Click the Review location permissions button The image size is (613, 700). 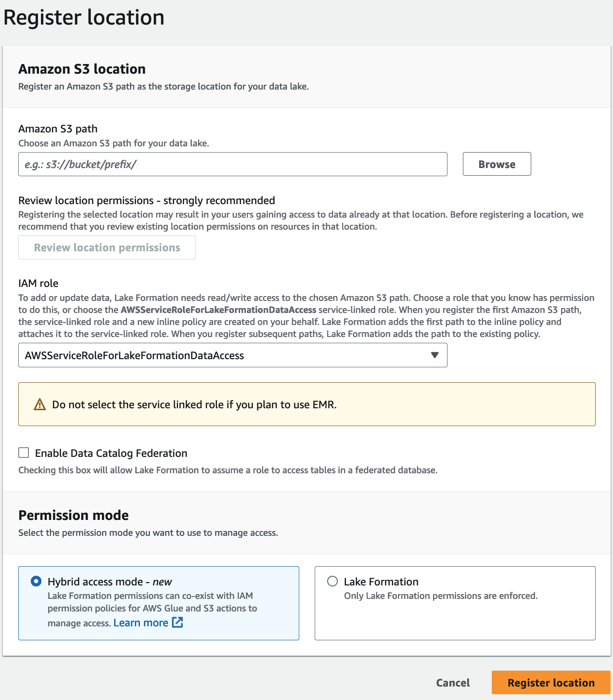(x=107, y=247)
